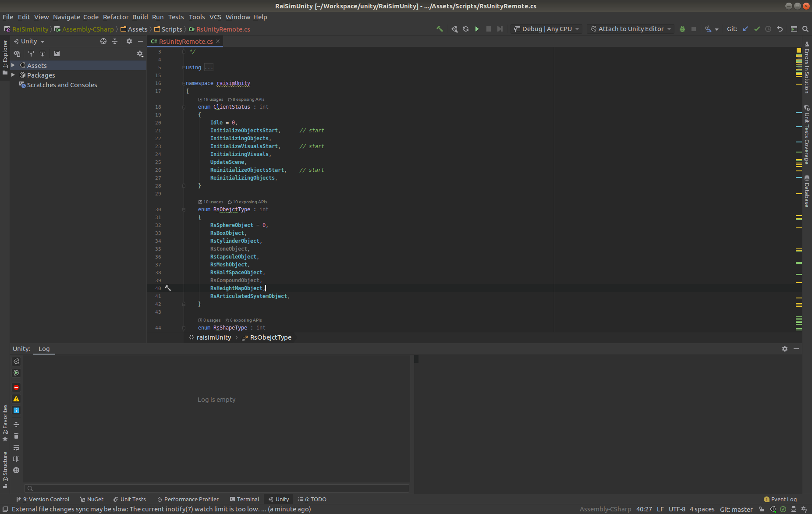Switch to the Terminal tool window tab
Screen dimensions: 812x514
pos(245,499)
